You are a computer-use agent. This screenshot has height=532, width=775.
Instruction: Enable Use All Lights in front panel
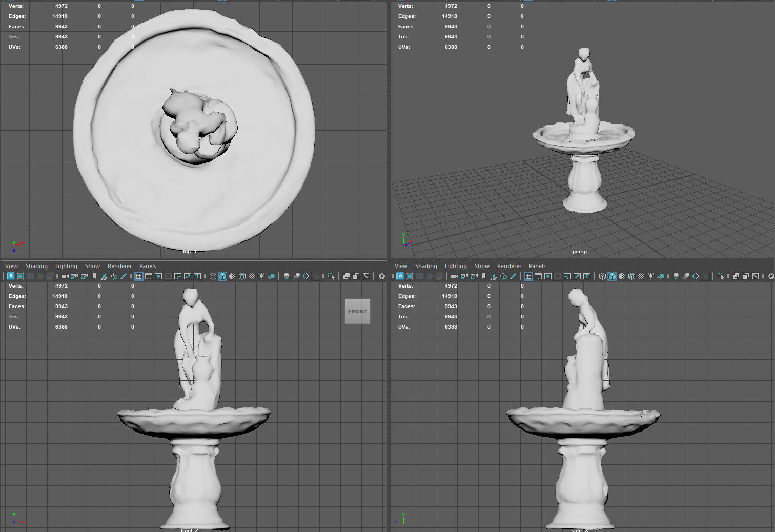(x=261, y=276)
